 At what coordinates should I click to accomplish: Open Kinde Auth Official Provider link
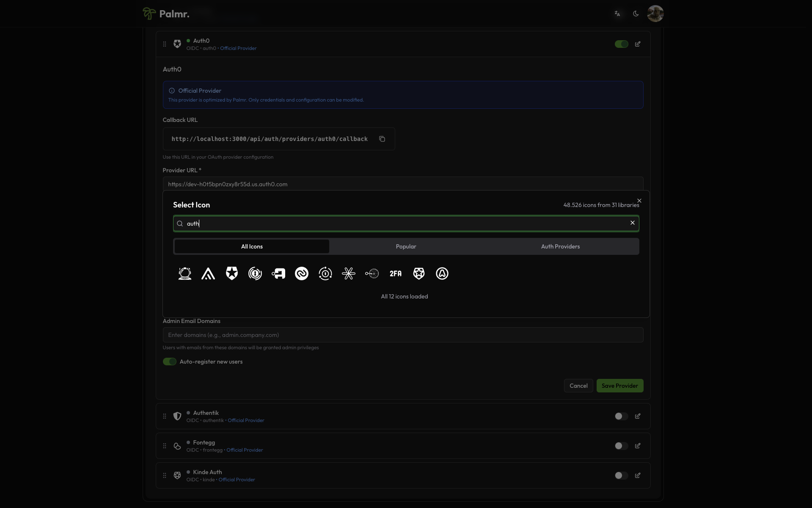237,480
